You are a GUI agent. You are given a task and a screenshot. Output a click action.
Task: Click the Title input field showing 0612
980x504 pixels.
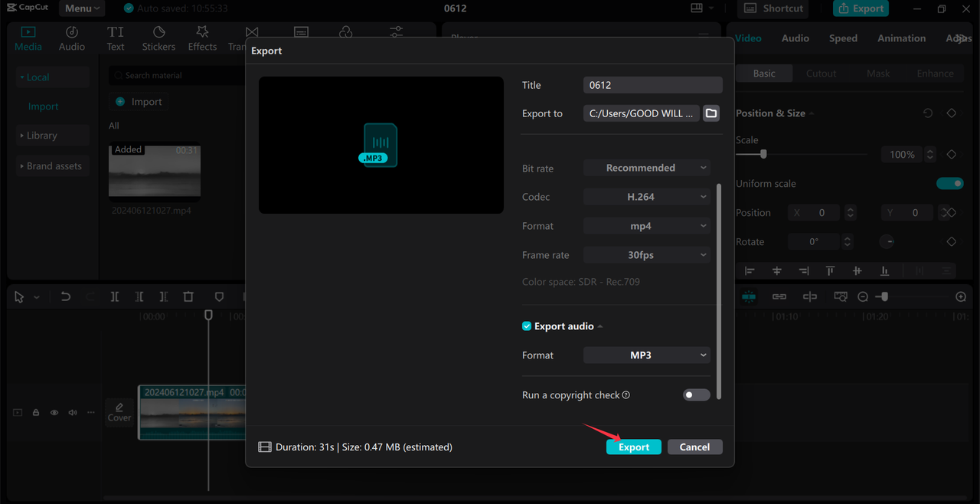[x=653, y=85]
